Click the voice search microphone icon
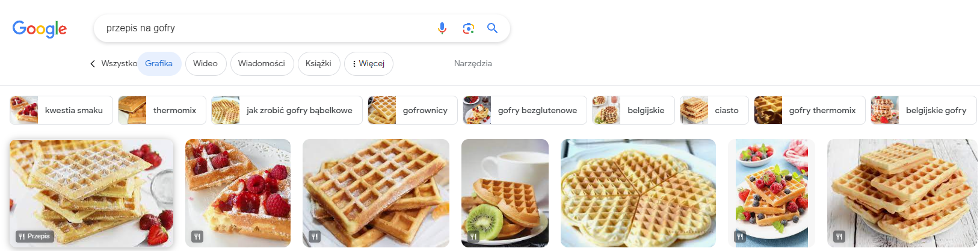The width and height of the screenshot is (980, 251). click(x=442, y=28)
